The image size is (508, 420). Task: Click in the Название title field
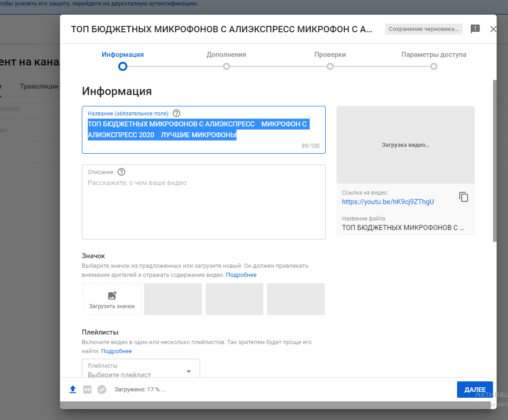click(203, 130)
